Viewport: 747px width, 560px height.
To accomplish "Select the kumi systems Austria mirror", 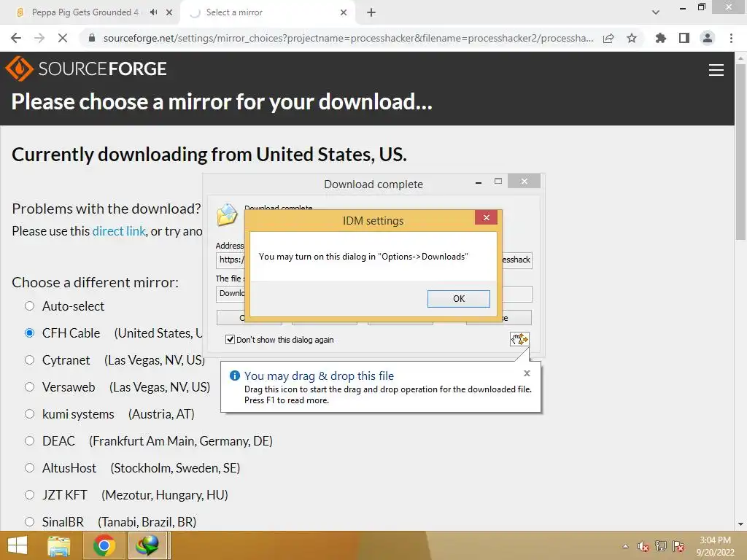I will 29,414.
